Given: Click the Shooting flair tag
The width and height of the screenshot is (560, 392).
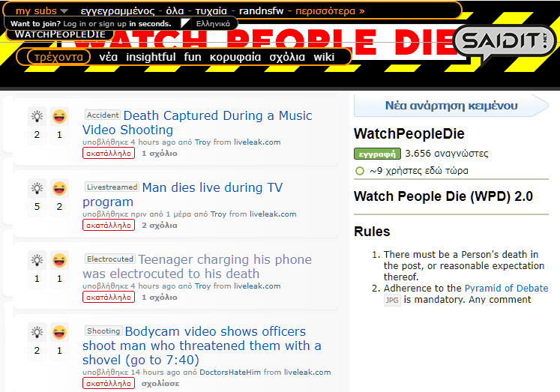Looking at the screenshot, I should coord(103,331).
